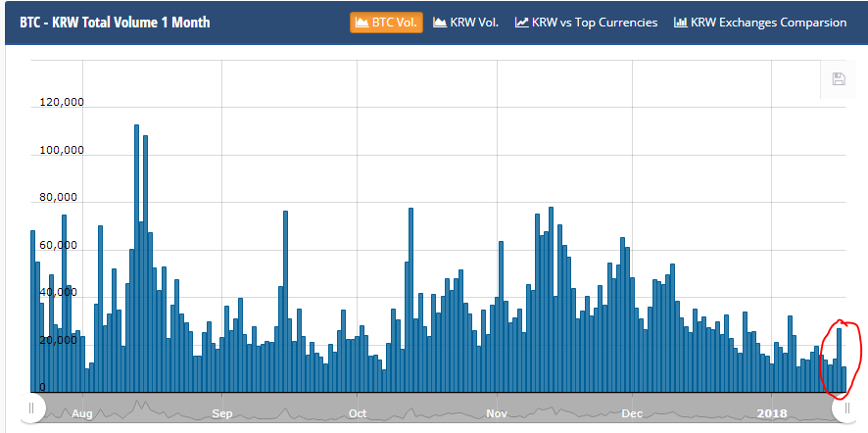Click the save chart floppy disk icon

click(x=839, y=79)
